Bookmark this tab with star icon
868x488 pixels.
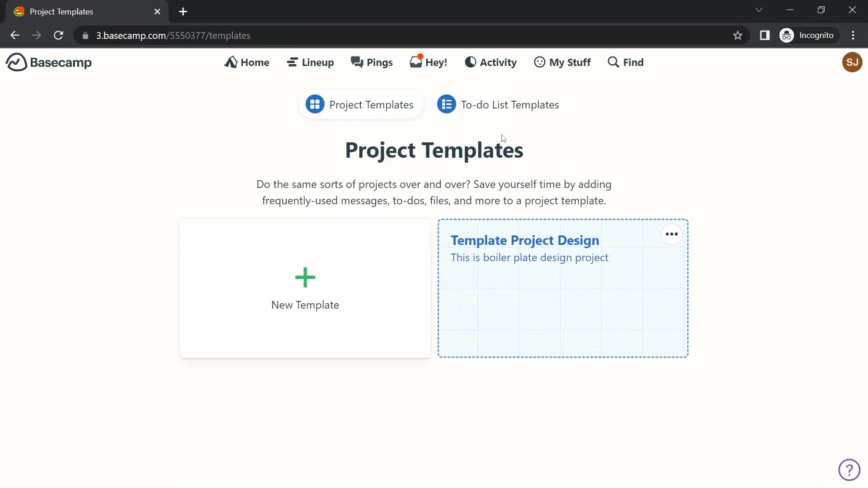[738, 35]
